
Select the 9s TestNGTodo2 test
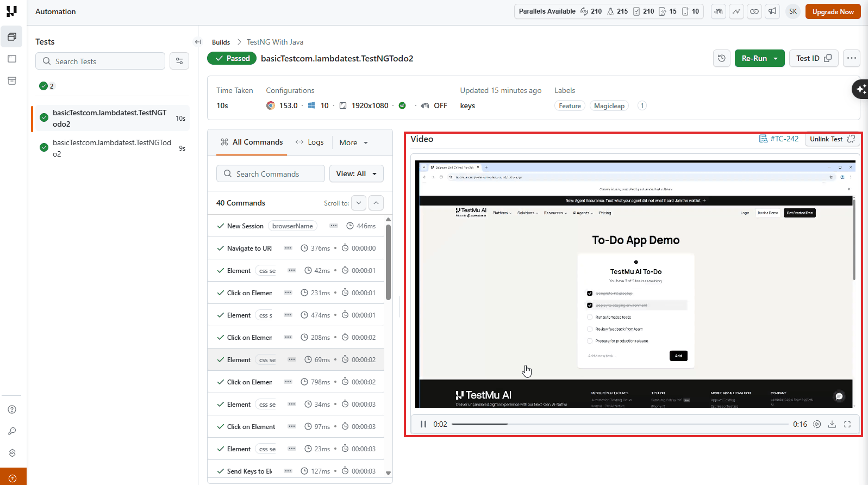110,148
